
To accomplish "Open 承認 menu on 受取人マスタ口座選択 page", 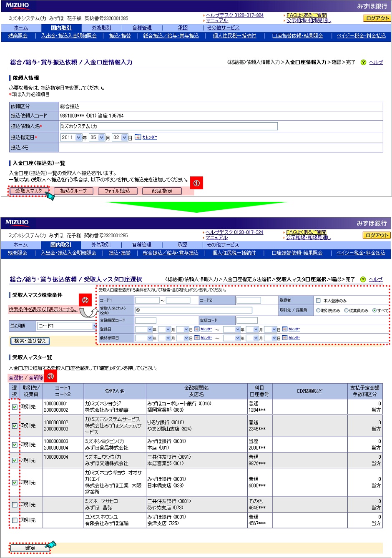I will (182, 245).
